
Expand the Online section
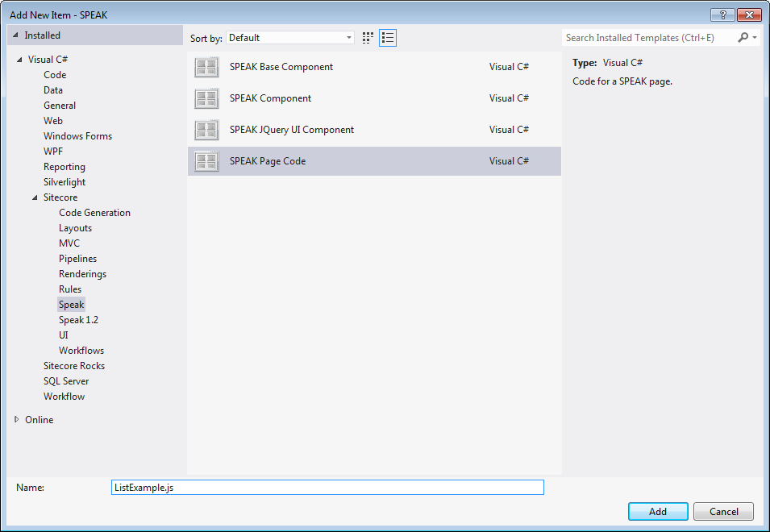pyautogui.click(x=18, y=420)
